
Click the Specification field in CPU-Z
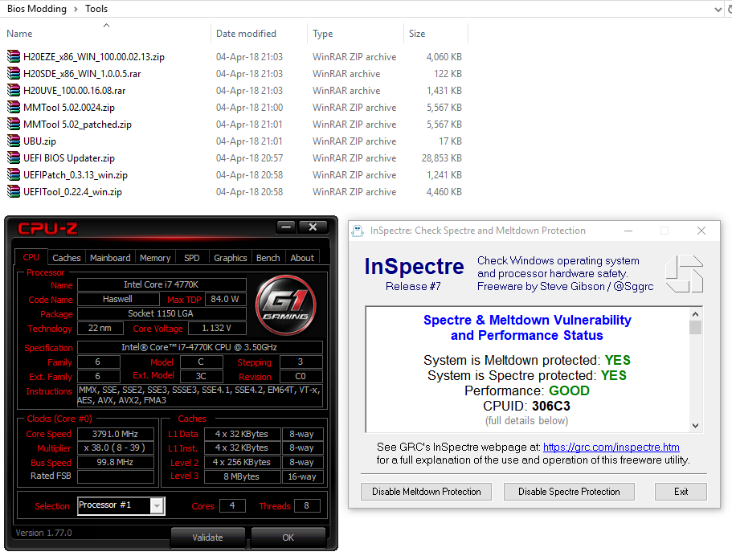tap(200, 347)
